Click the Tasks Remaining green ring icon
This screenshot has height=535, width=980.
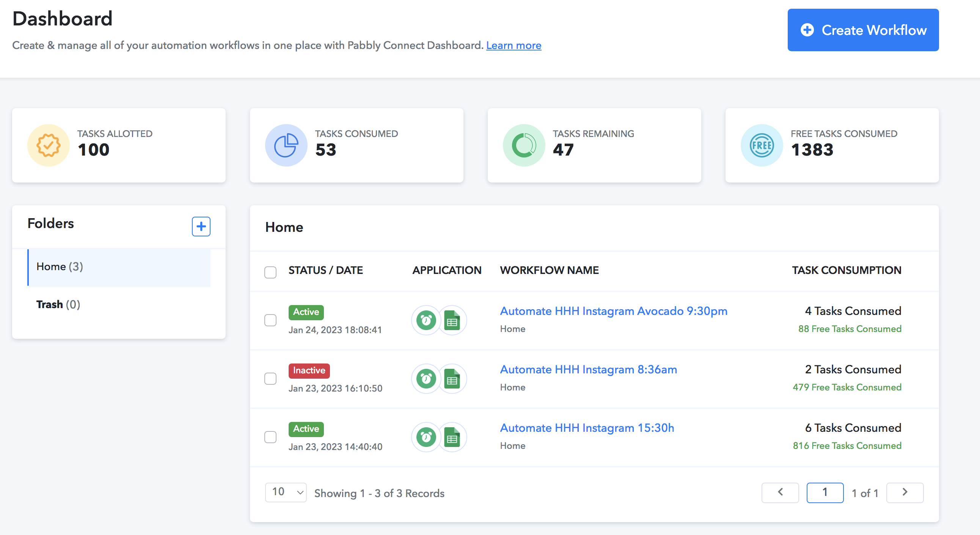pos(524,145)
